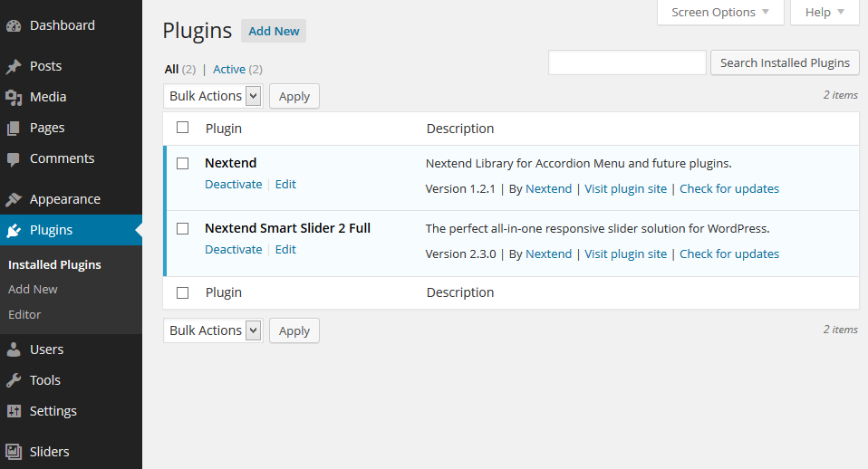Click the Tools wrench icon

click(x=14, y=380)
